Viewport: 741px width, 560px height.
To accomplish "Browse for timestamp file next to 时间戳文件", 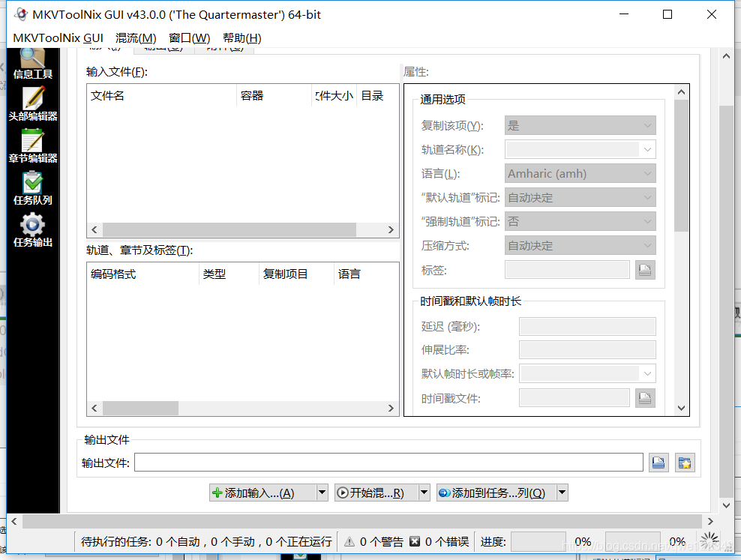I will 645,398.
